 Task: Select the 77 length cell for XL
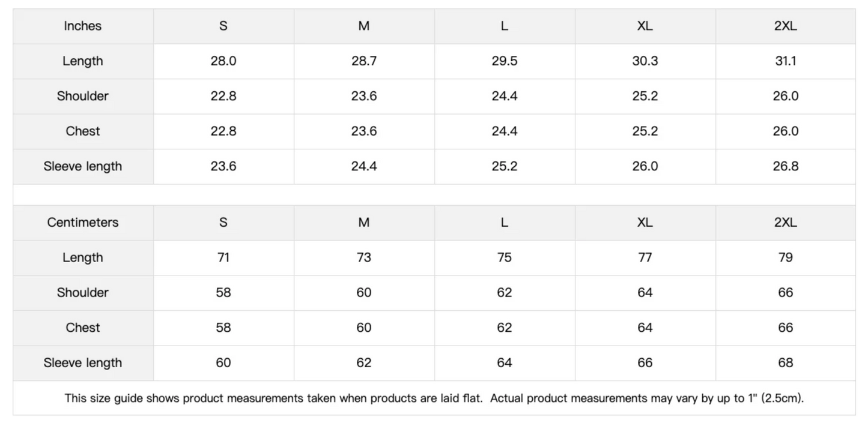pyautogui.click(x=645, y=257)
